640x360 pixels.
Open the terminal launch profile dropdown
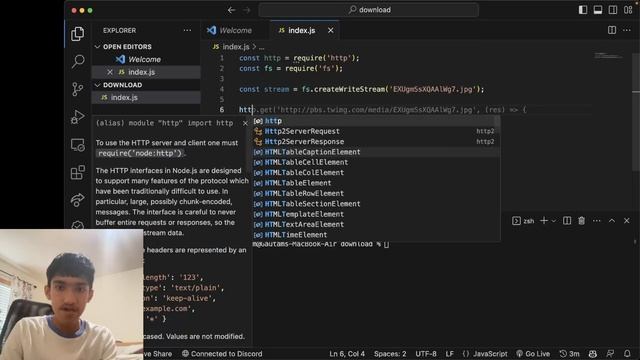(x=554, y=221)
